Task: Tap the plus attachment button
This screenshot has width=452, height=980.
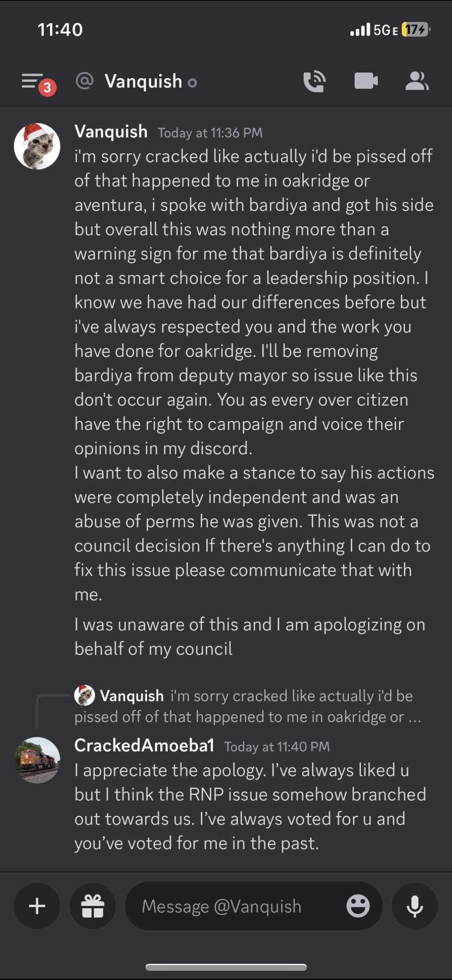Action: pos(37,906)
